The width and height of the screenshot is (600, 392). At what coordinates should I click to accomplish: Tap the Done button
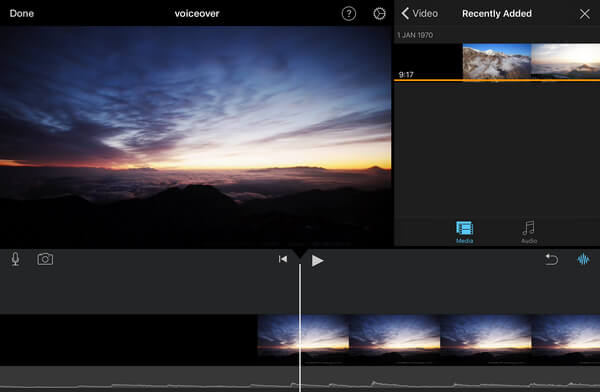[x=21, y=13]
